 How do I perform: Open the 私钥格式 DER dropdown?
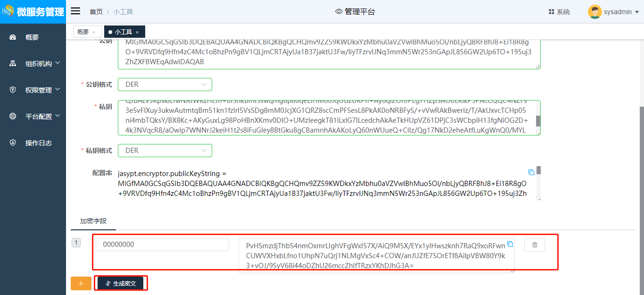(165, 151)
